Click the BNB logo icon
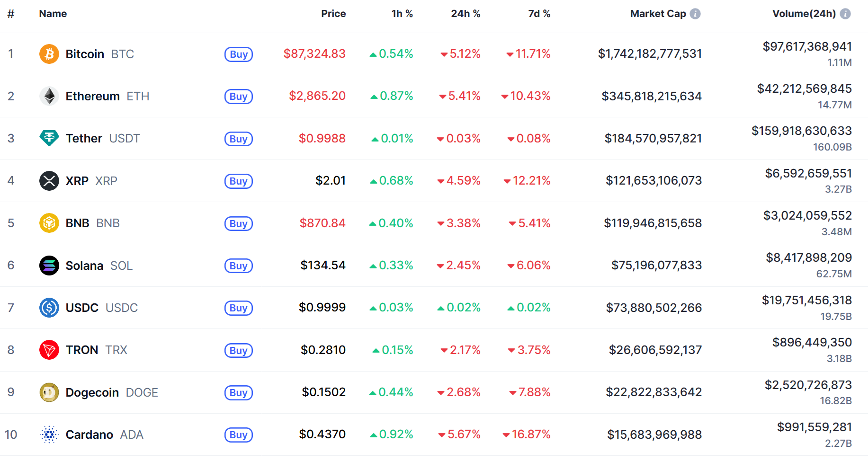 pyautogui.click(x=49, y=223)
